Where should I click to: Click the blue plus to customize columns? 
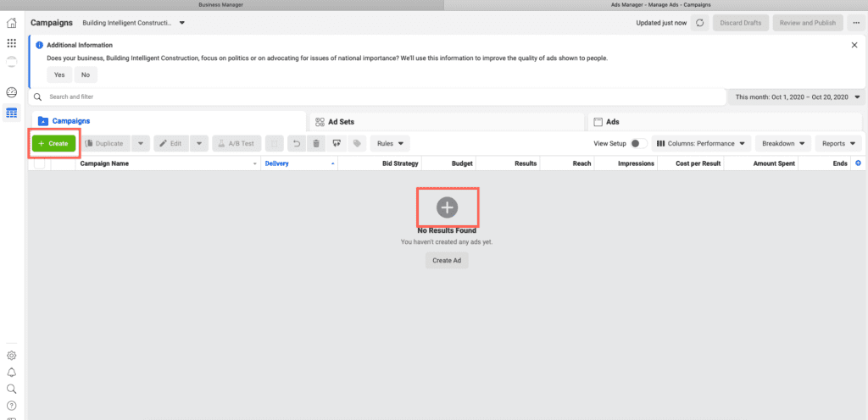tap(859, 163)
